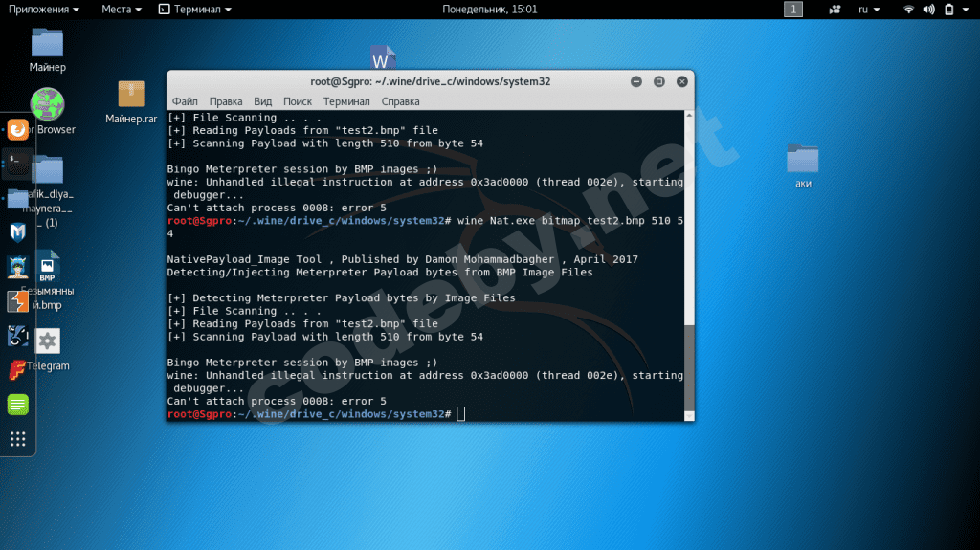Select the Майнер.rar archive on the desktop
This screenshot has height=550, width=980.
pos(131,102)
